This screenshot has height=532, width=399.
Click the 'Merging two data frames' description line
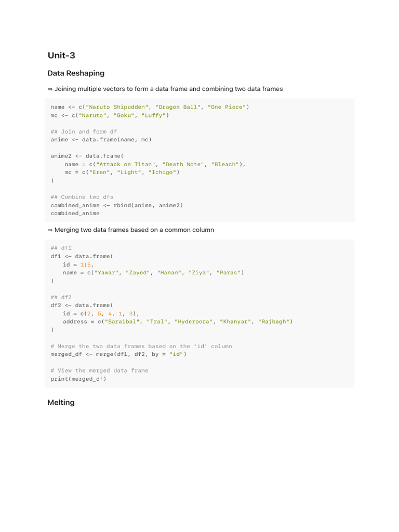(130, 230)
